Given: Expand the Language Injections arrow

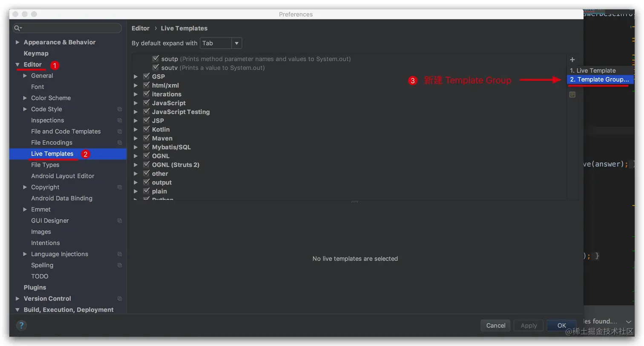Looking at the screenshot, I should [x=25, y=254].
